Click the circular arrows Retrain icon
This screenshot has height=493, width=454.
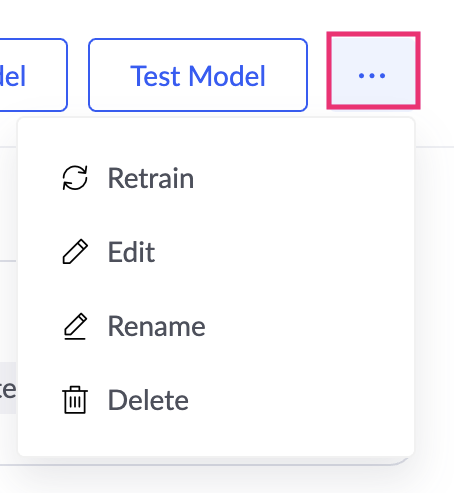point(75,178)
